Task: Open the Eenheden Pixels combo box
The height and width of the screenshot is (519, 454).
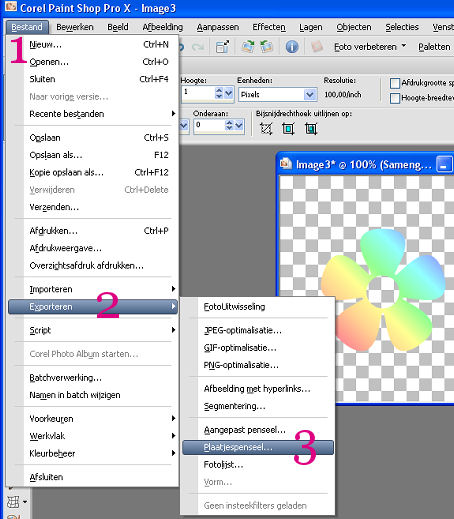Action: point(277,95)
